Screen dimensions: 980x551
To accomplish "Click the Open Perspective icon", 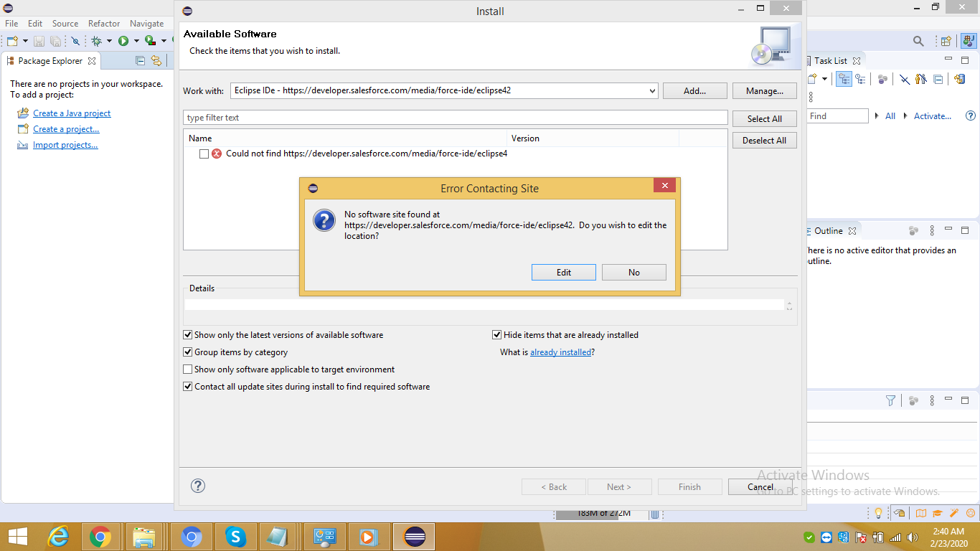I will click(946, 41).
